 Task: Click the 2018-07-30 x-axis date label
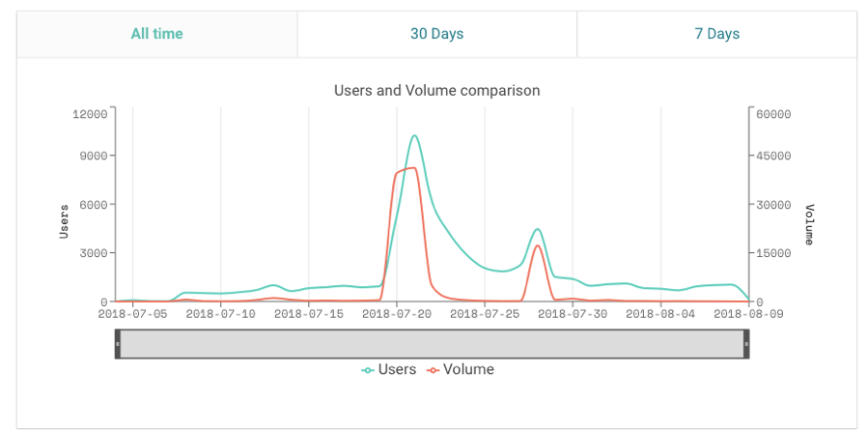[573, 313]
